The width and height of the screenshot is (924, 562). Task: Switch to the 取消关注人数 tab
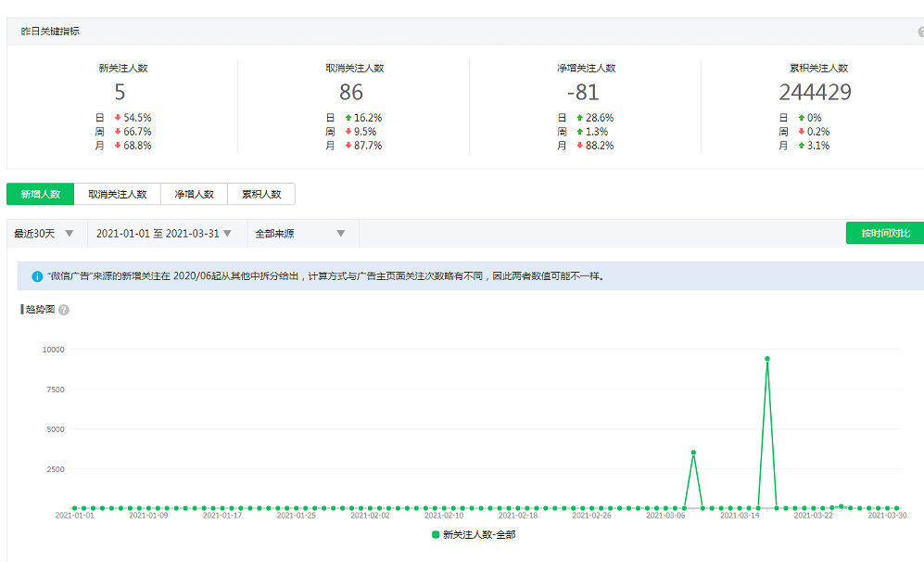(x=118, y=194)
